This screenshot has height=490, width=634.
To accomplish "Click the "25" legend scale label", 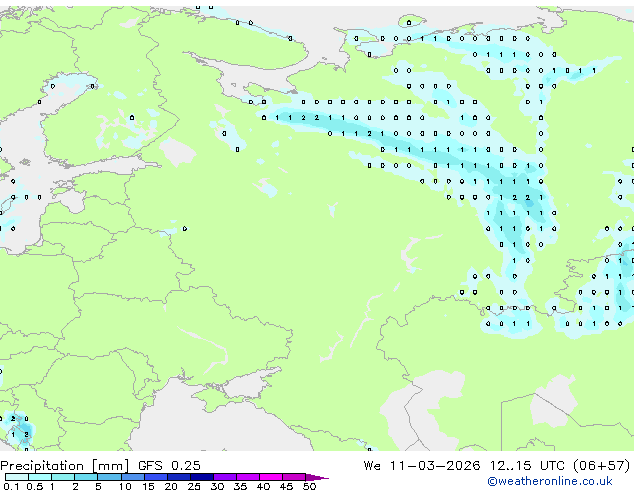I will tap(194, 486).
